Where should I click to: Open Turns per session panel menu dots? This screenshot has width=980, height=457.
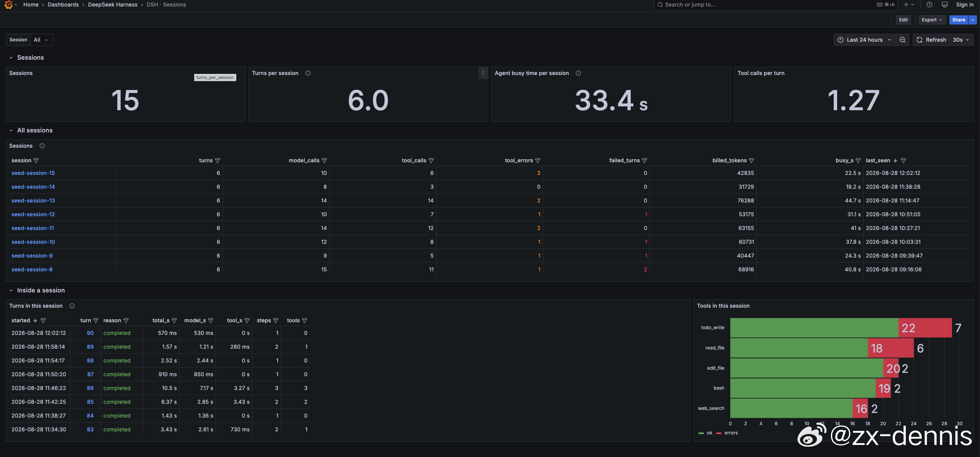pyautogui.click(x=483, y=73)
